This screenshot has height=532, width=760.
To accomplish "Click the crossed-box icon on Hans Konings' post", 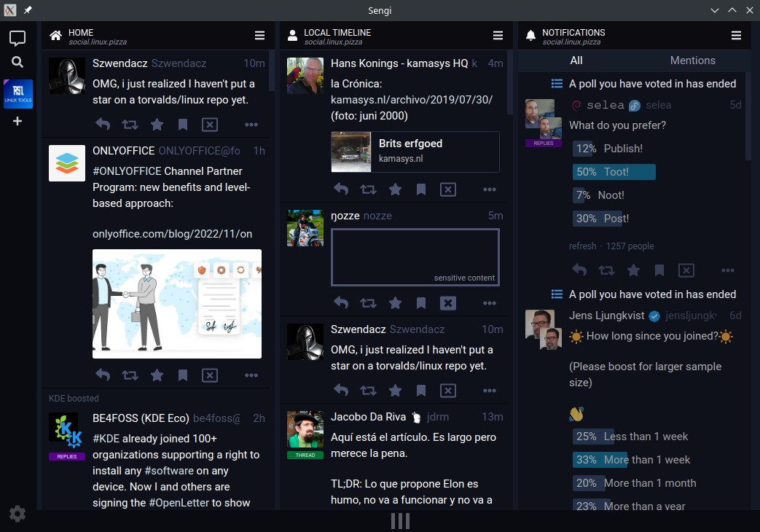I will (x=448, y=189).
